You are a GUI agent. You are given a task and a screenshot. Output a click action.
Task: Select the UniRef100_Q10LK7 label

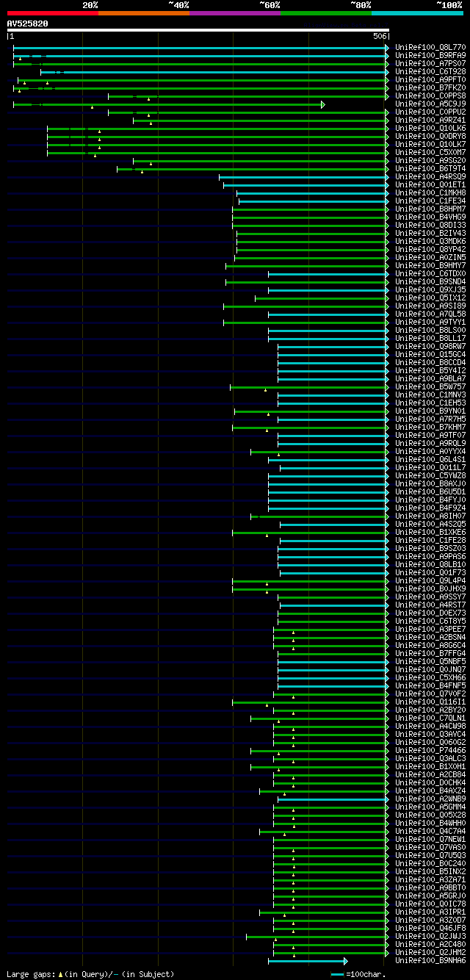pyautogui.click(x=430, y=145)
